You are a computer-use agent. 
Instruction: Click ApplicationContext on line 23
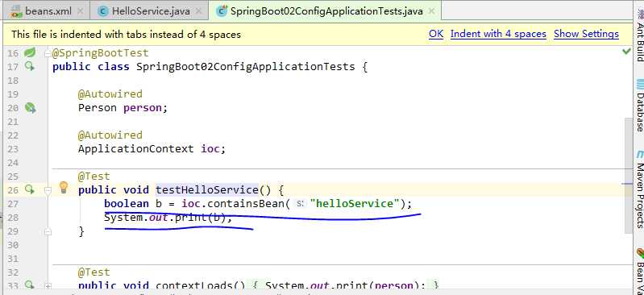pos(136,149)
